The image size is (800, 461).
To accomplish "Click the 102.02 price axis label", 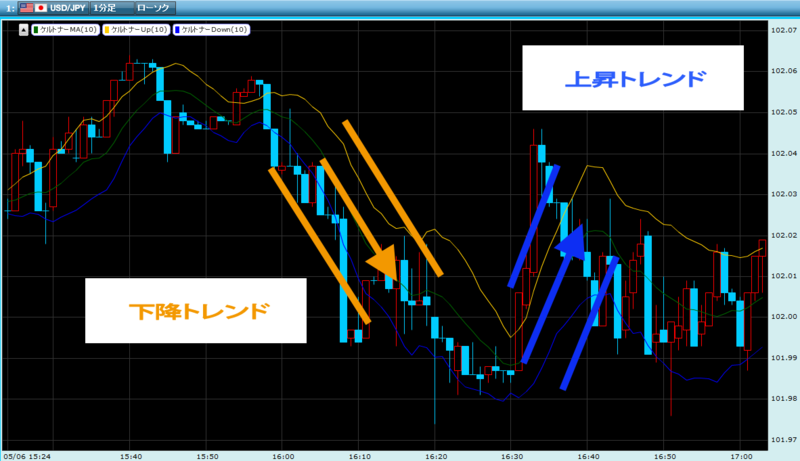I will click(x=783, y=235).
